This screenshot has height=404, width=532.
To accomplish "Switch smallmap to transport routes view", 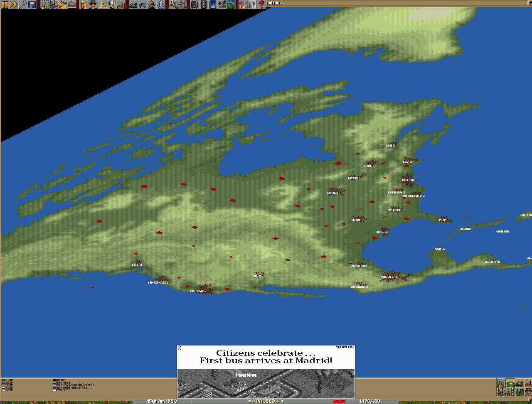I will click(510, 392).
